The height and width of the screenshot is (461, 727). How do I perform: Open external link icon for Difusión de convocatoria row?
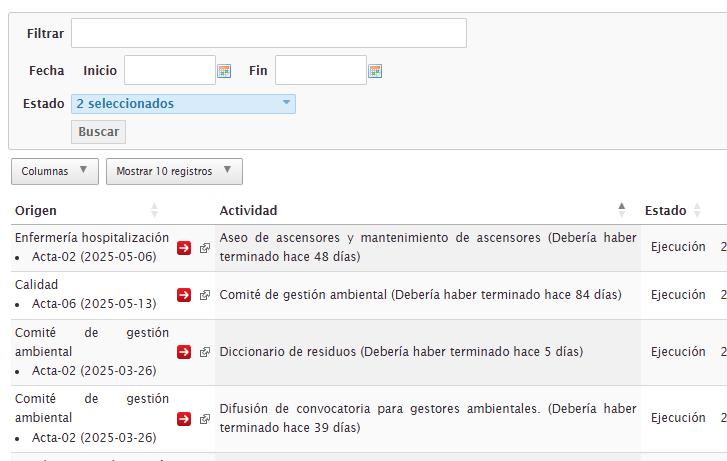tap(204, 419)
